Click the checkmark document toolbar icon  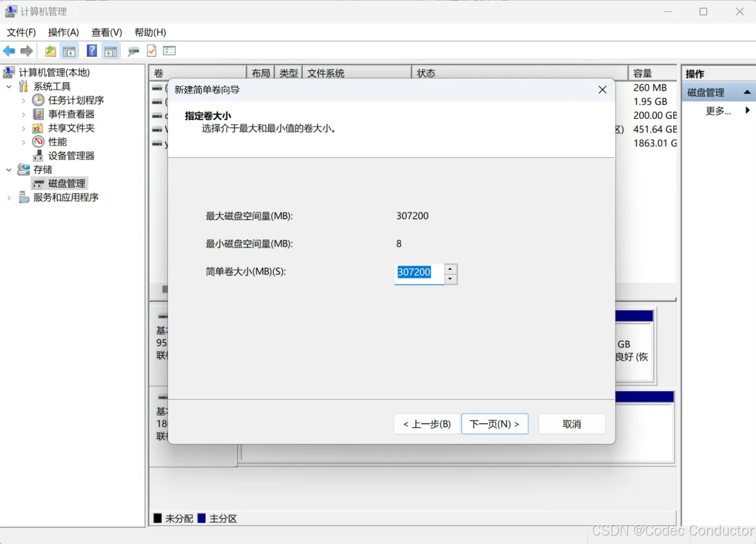[152, 51]
